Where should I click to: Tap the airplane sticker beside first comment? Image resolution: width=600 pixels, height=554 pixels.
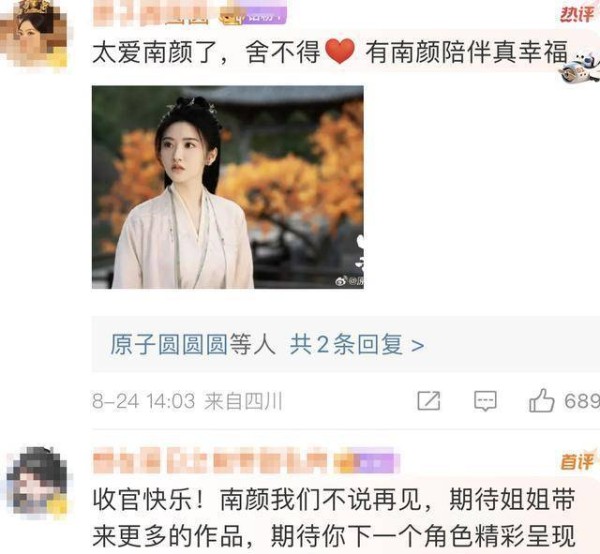tap(579, 68)
